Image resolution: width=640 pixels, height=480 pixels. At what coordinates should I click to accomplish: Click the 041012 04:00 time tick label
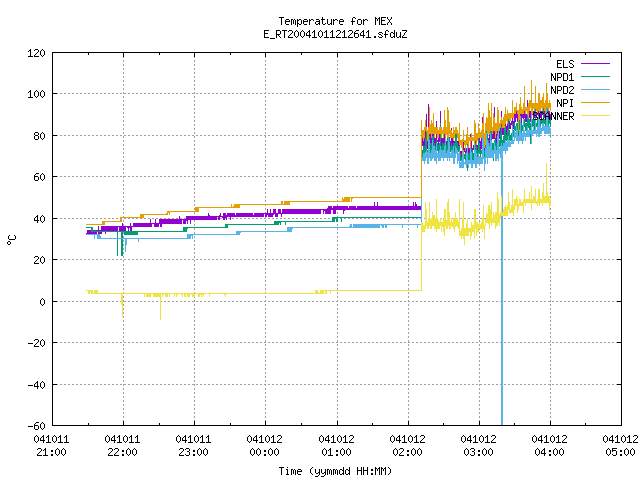pyautogui.click(x=549, y=446)
